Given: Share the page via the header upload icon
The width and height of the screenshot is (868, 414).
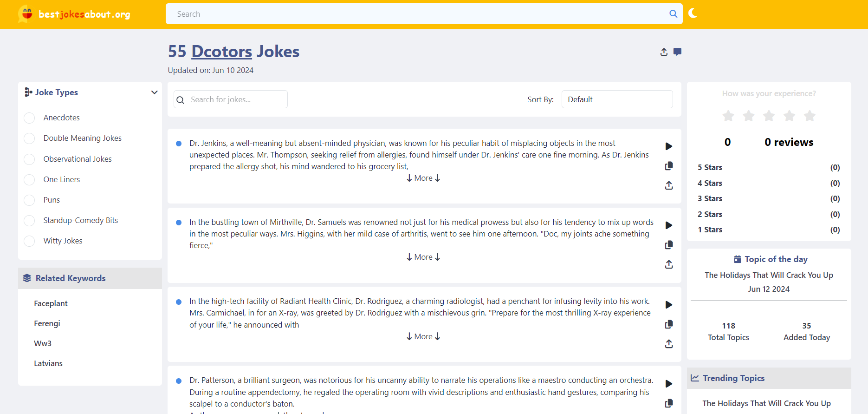Looking at the screenshot, I should click(x=664, y=52).
